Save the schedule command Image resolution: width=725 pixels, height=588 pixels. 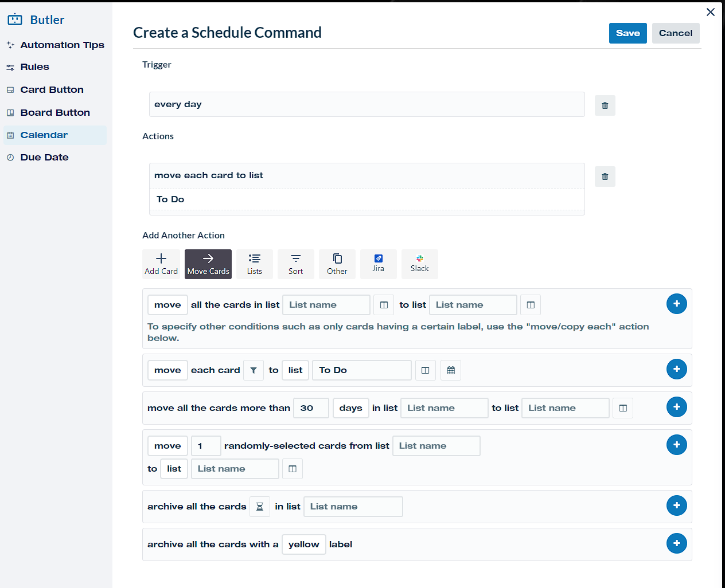(628, 33)
